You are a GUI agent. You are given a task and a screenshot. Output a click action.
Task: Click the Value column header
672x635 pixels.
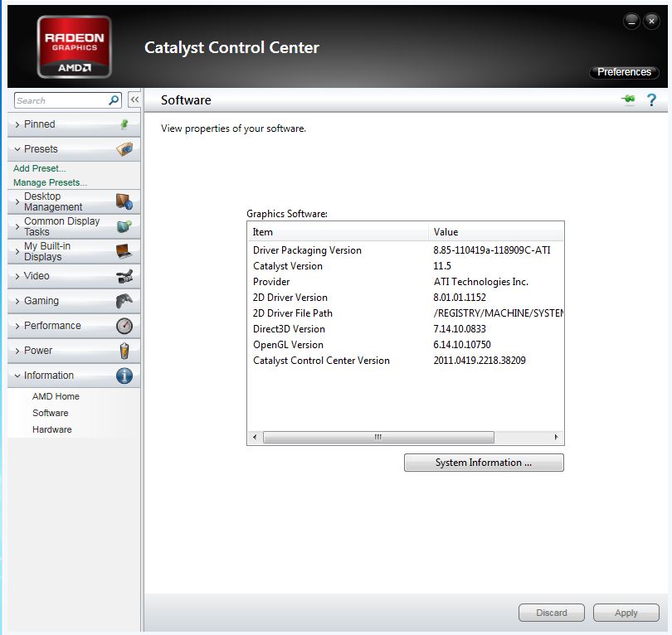point(495,232)
